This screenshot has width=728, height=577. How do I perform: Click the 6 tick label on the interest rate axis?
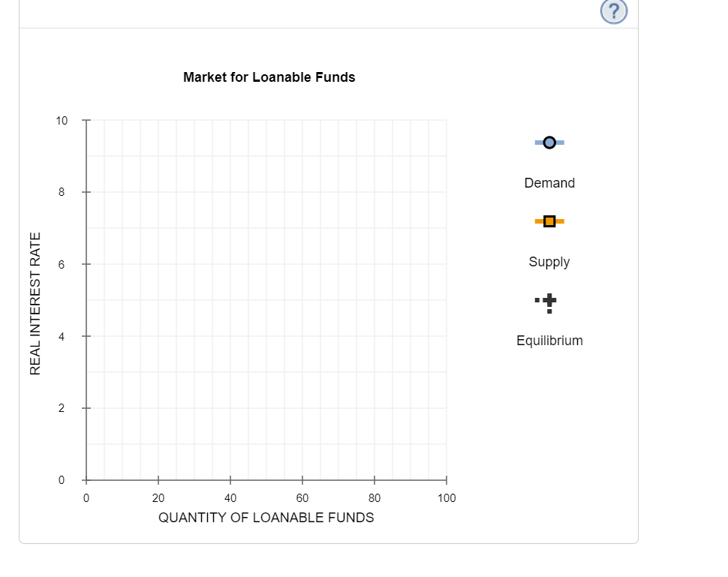point(62,265)
